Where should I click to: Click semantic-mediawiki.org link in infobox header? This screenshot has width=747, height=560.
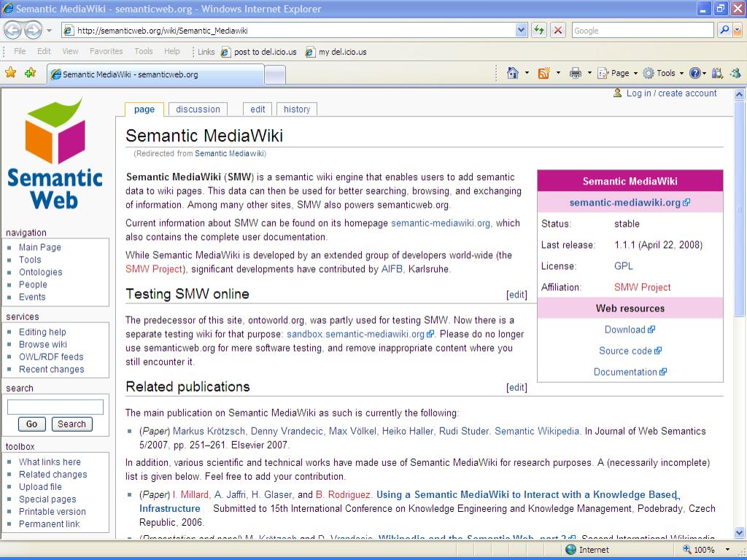pos(630,203)
